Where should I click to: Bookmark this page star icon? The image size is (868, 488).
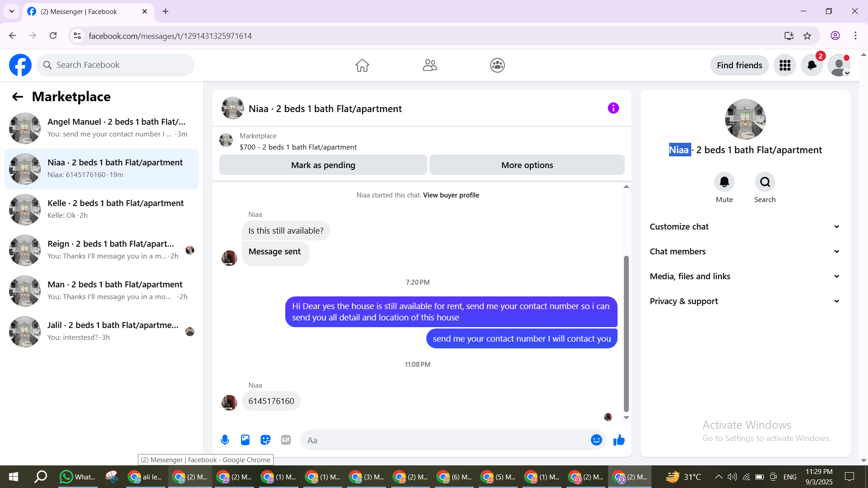click(x=807, y=36)
